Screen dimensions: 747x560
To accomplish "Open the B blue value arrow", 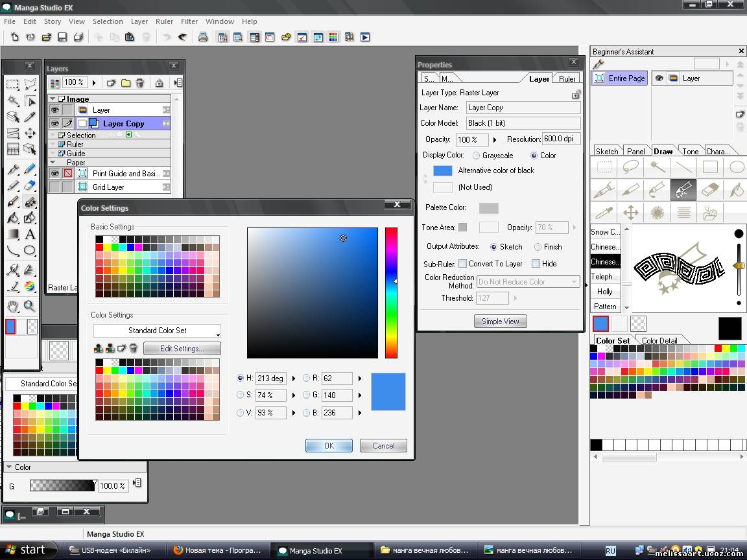I will point(360,413).
